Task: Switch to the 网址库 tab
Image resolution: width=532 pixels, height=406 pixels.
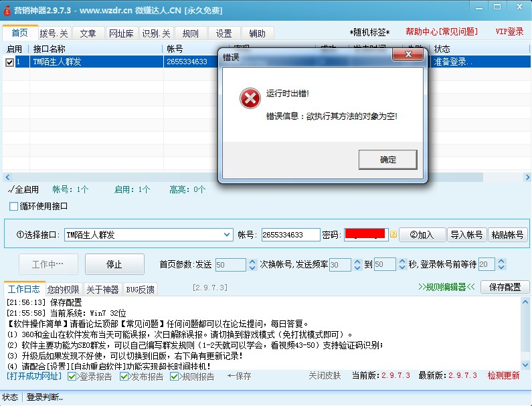Action: tap(120, 33)
